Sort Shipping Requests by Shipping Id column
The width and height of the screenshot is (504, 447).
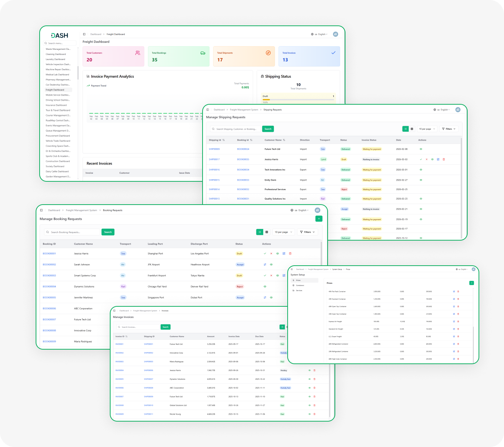217,140
